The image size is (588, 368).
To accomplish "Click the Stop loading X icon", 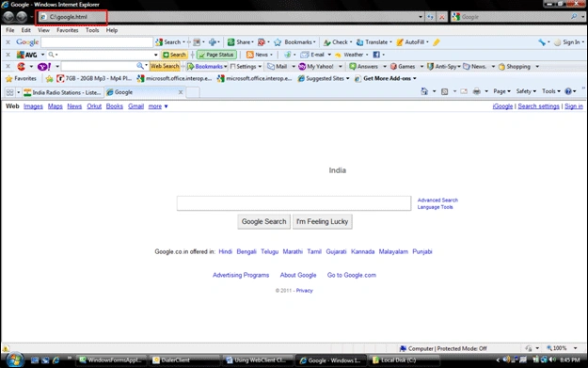I will coord(442,17).
